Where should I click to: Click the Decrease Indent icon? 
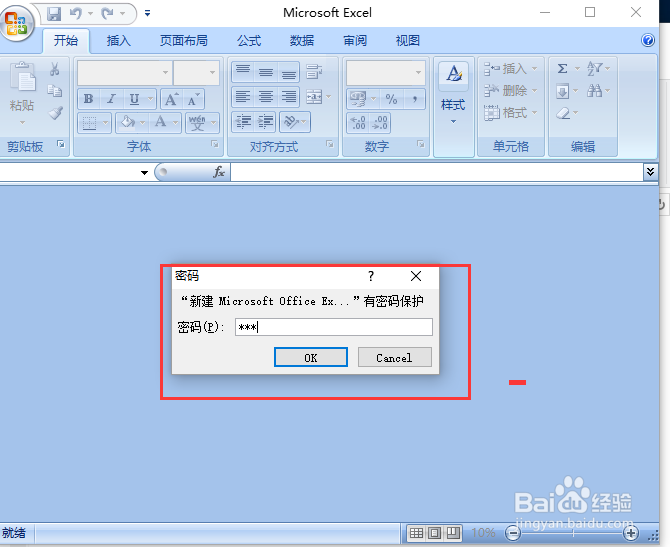click(243, 122)
